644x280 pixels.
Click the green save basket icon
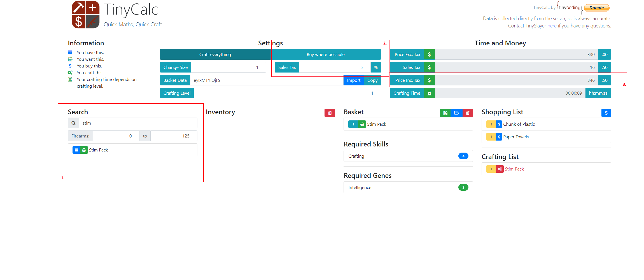(x=445, y=113)
